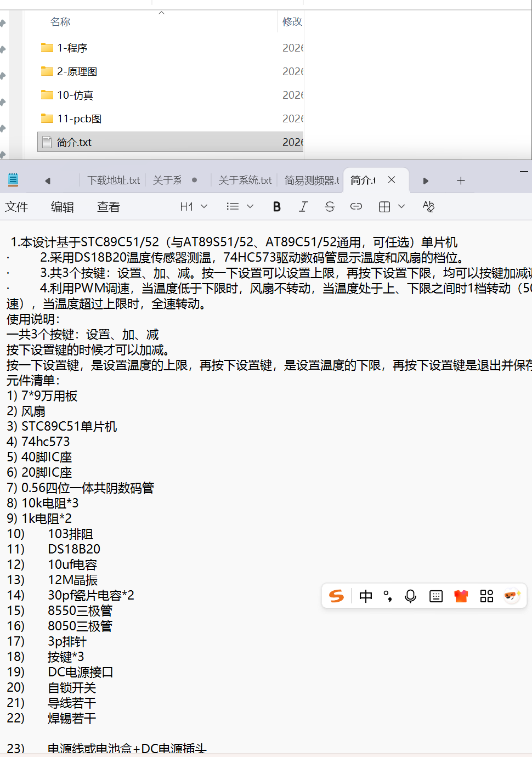532x757 pixels.
Task: Open the 文件 menu
Action: click(x=16, y=207)
